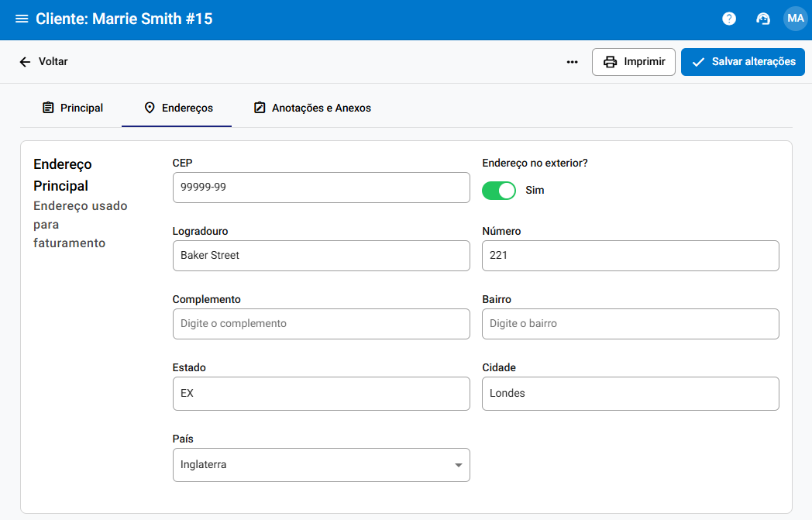The width and height of the screenshot is (812, 520).
Task: Click the back arrow icon
Action: pyautogui.click(x=25, y=62)
